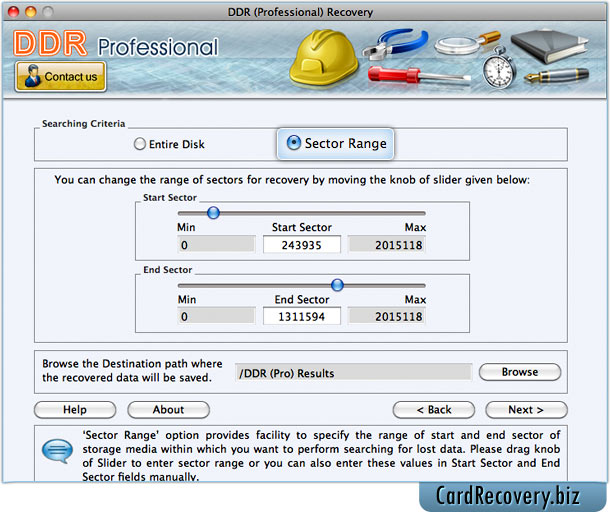Click the End Sector value field 1311594

[301, 316]
